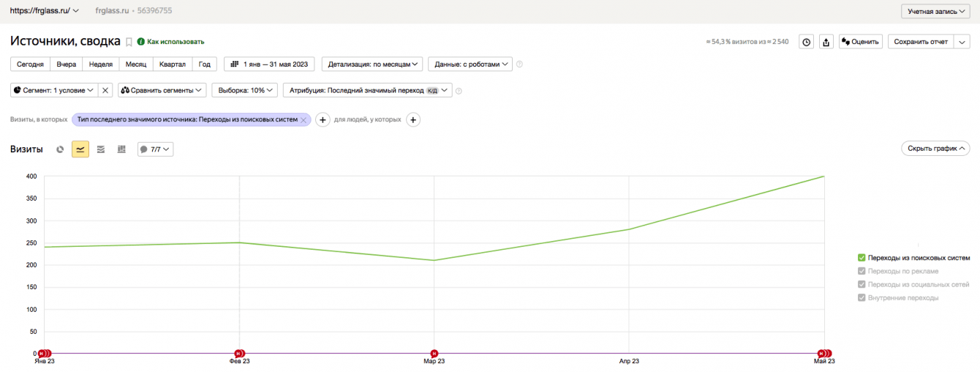Select the Сегодня period tab
980x372 pixels.
click(x=31, y=64)
